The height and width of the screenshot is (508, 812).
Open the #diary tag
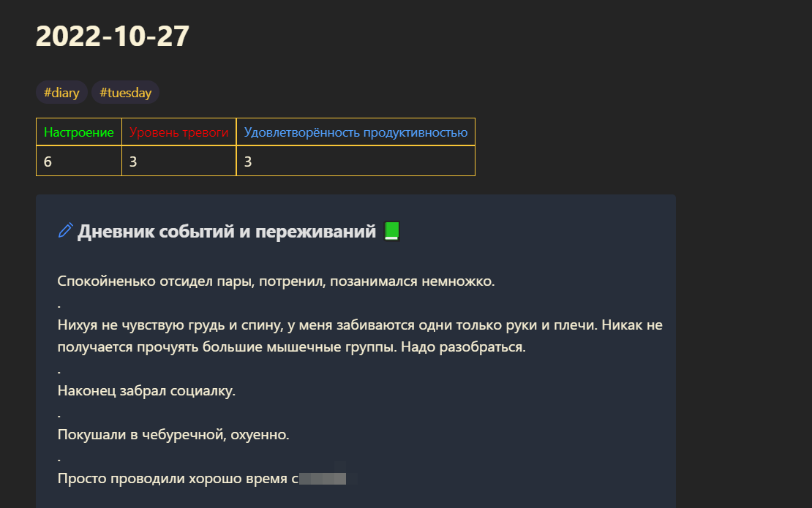coord(61,93)
